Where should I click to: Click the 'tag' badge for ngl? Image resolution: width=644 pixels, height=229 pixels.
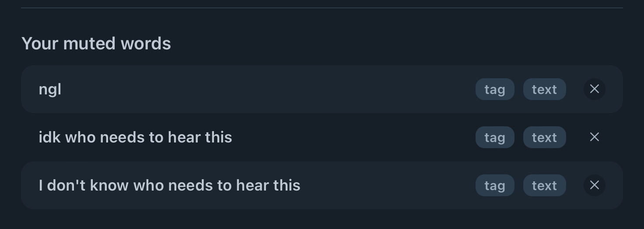click(494, 89)
